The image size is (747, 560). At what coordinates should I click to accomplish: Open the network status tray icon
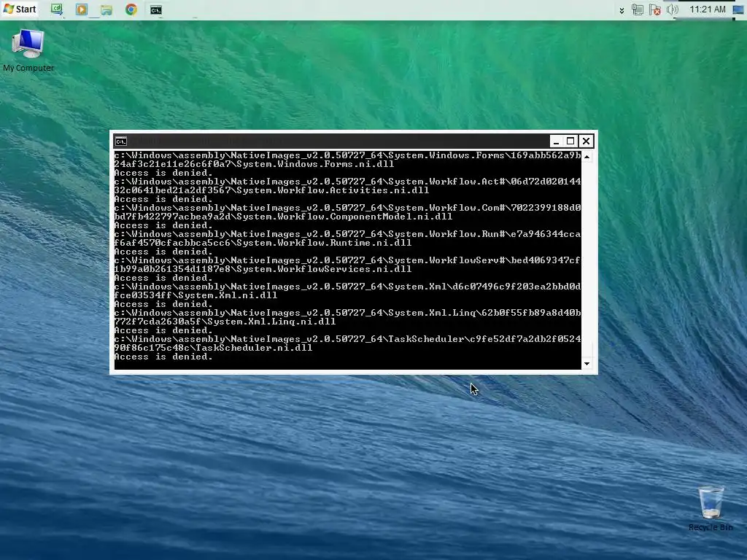pyautogui.click(x=638, y=9)
